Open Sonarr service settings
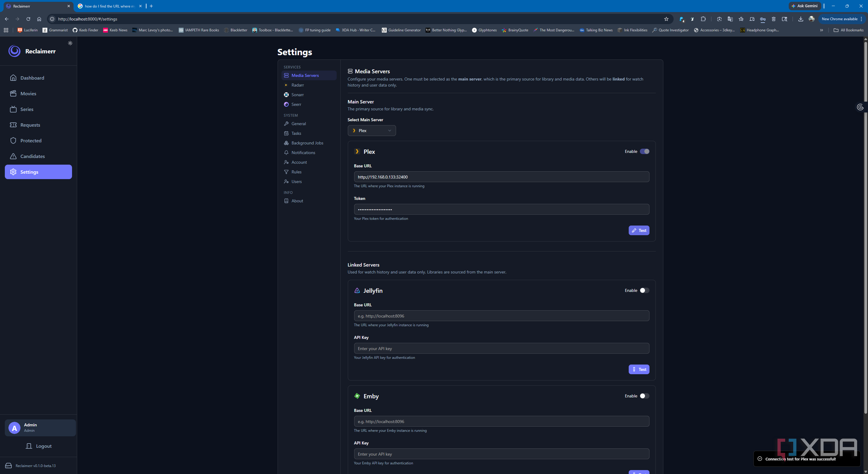The image size is (868, 474). pos(309,95)
